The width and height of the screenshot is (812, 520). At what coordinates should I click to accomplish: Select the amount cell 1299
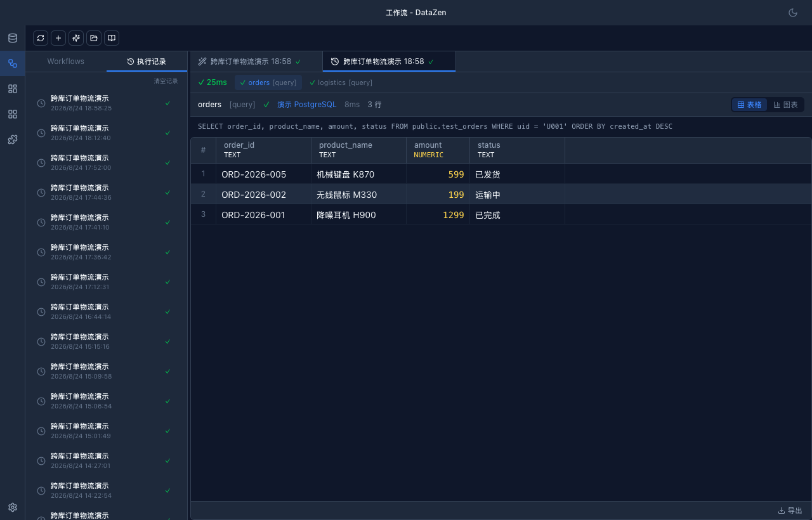(x=438, y=214)
